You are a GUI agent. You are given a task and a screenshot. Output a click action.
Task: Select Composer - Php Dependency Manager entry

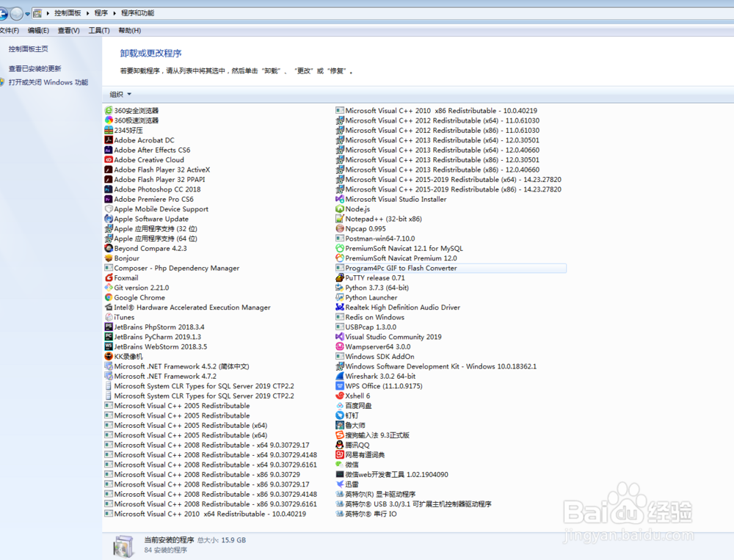[172, 268]
